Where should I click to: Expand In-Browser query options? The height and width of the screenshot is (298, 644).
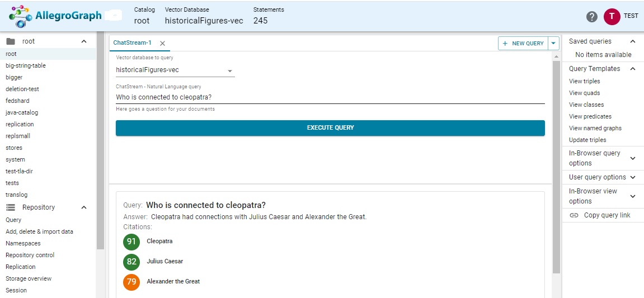click(x=633, y=158)
